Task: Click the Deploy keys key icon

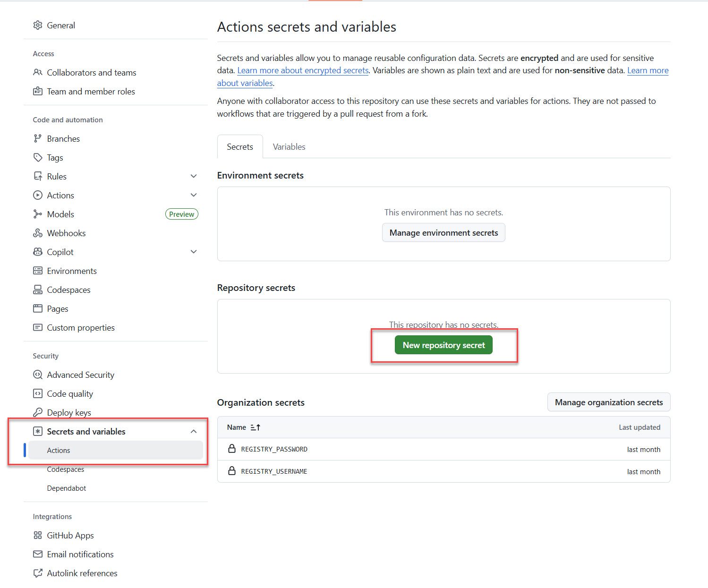Action: point(38,412)
